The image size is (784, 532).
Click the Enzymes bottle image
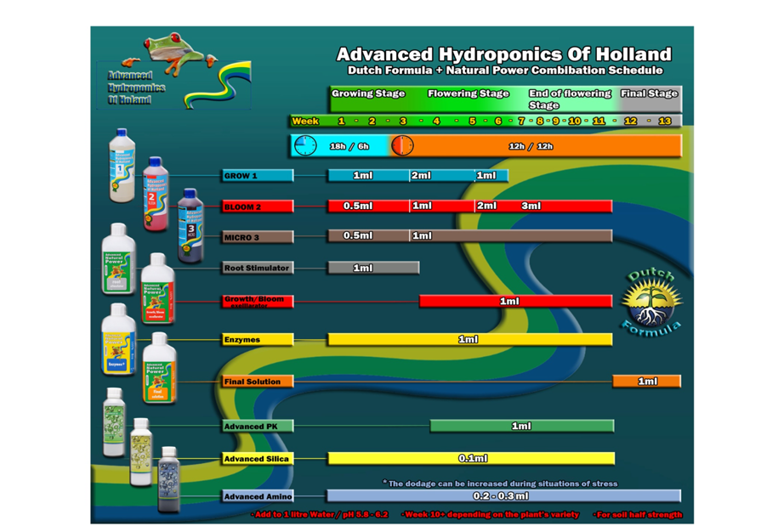[x=118, y=339]
